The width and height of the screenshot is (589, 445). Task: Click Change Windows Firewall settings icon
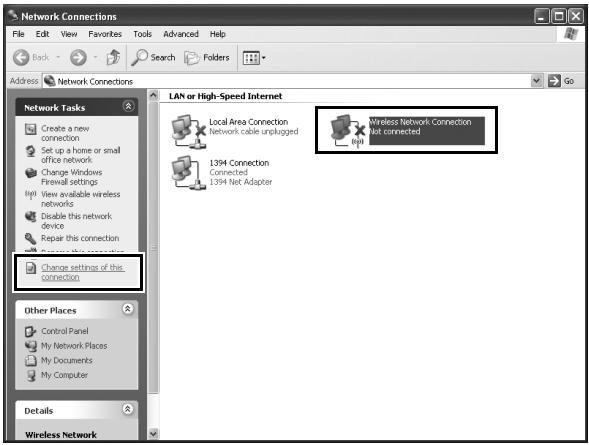[x=30, y=173]
